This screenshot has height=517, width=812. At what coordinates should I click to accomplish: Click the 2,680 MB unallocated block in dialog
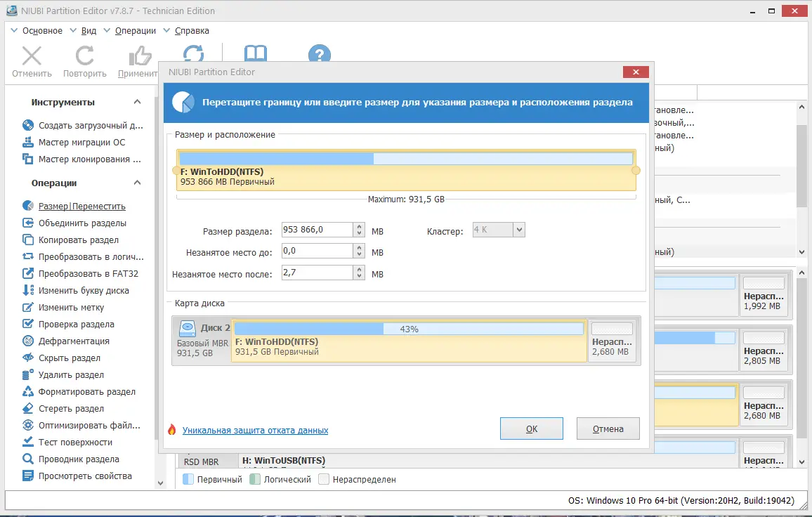click(x=612, y=340)
